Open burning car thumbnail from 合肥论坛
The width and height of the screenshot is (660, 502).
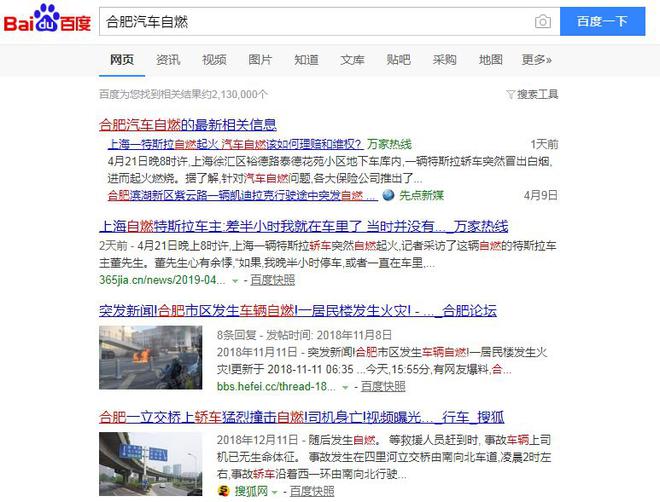(151, 357)
